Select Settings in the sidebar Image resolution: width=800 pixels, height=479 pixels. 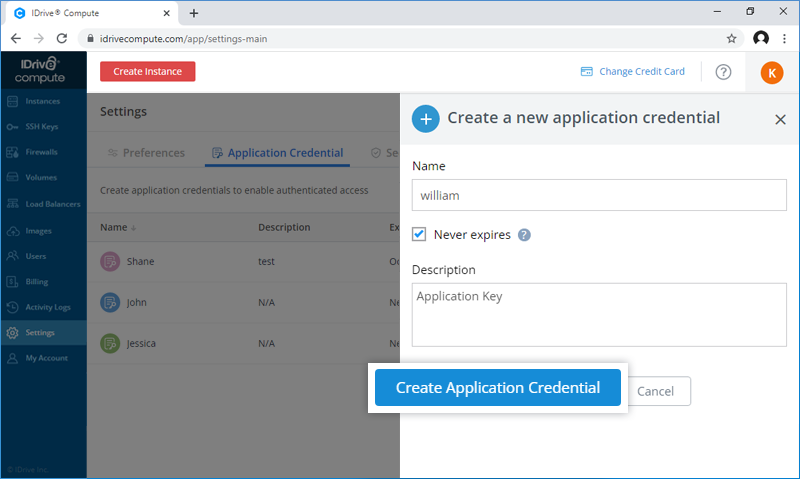pyautogui.click(x=43, y=333)
